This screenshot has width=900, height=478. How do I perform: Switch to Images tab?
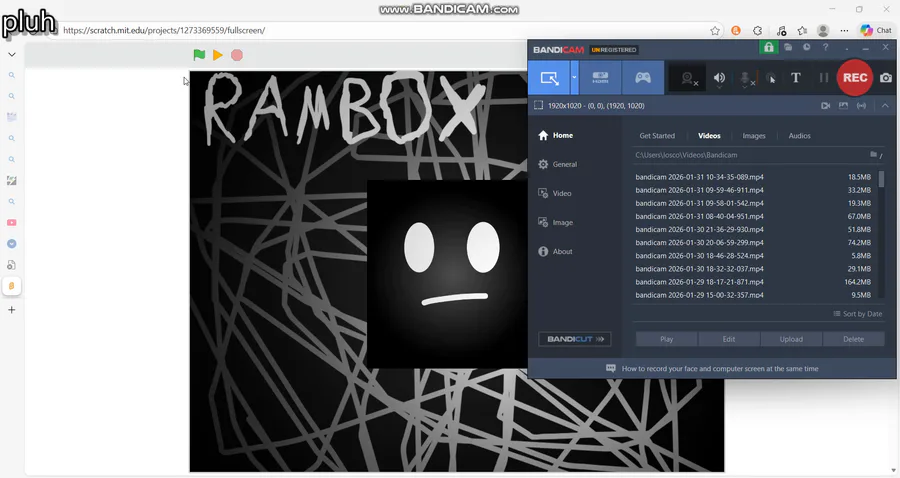click(754, 136)
